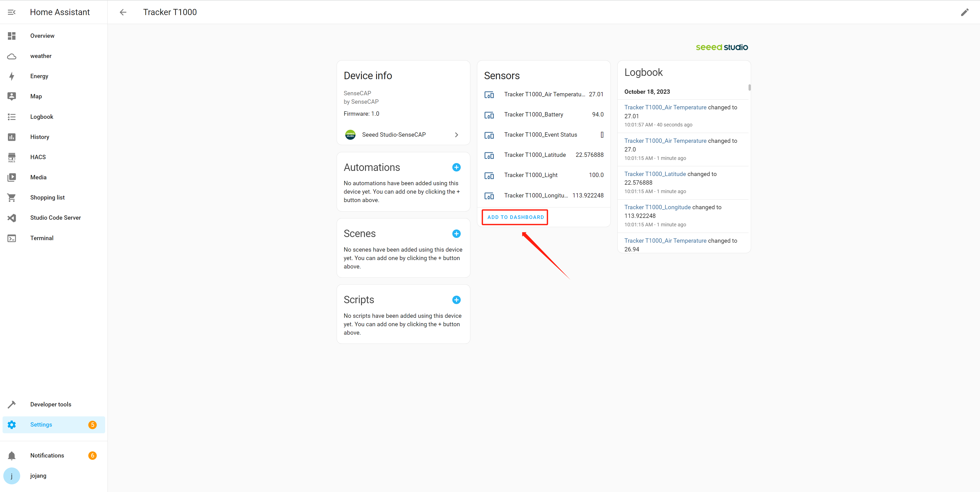Add a scene with the plus icon
The image size is (980, 492).
(457, 233)
